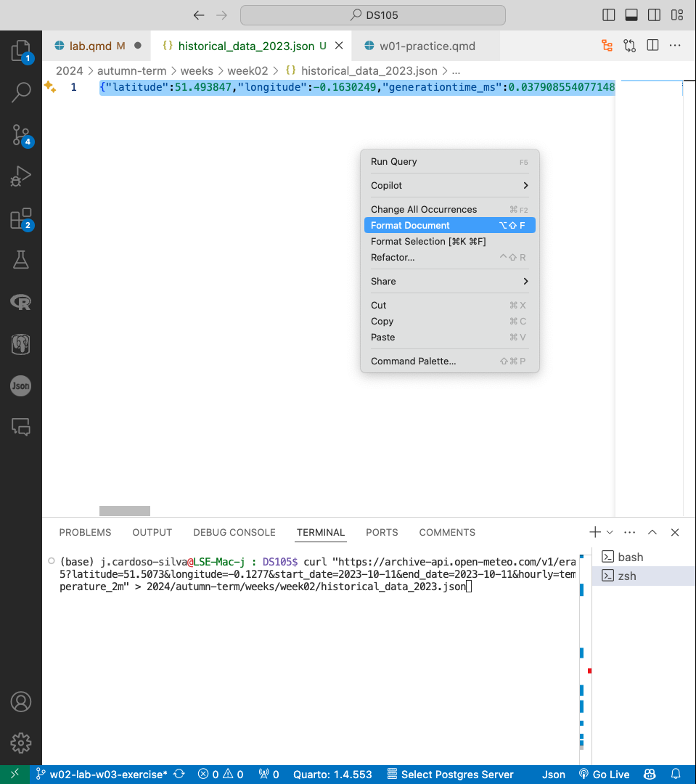
Task: Click the w02-lab-w03-exercise branch status item
Action: click(102, 775)
